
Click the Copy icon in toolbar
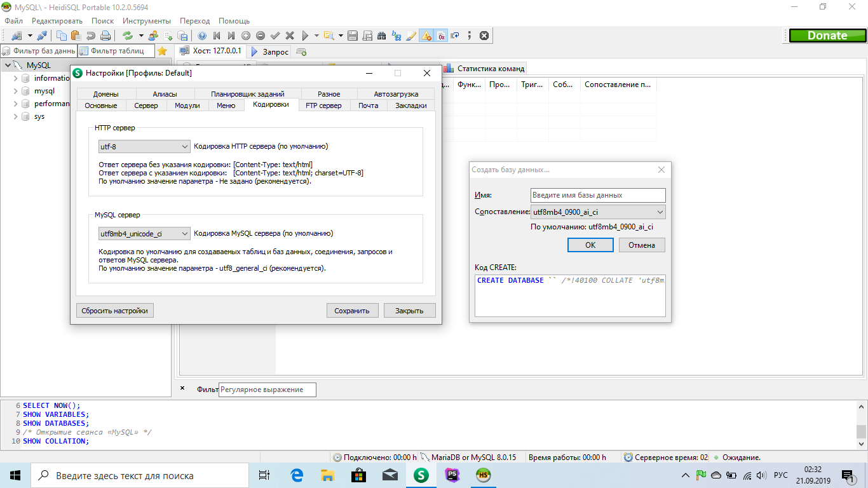point(62,36)
